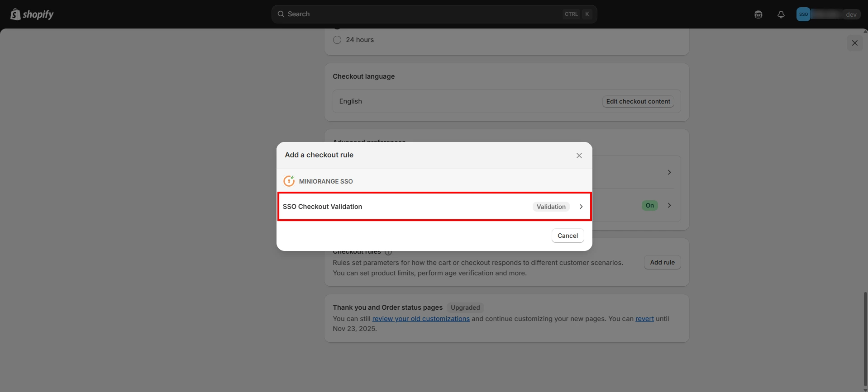Expand the row chevron next to On badge
The width and height of the screenshot is (868, 392).
tap(669, 205)
